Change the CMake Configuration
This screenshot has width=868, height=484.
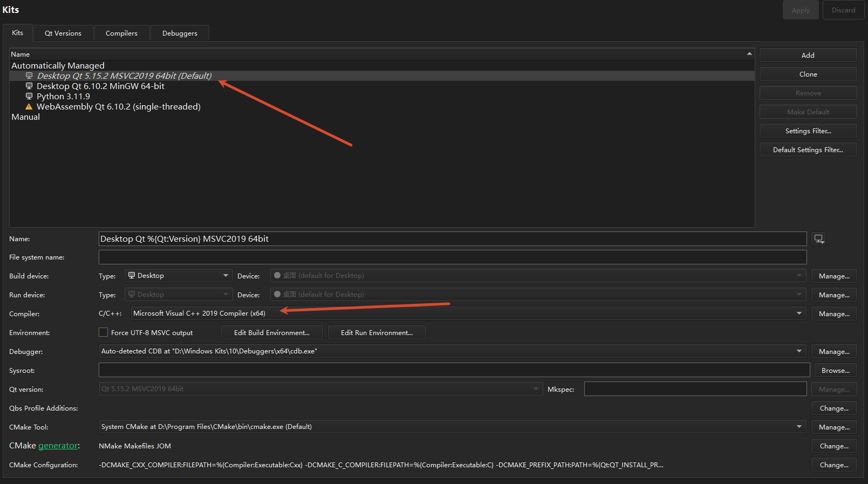pyautogui.click(x=834, y=465)
